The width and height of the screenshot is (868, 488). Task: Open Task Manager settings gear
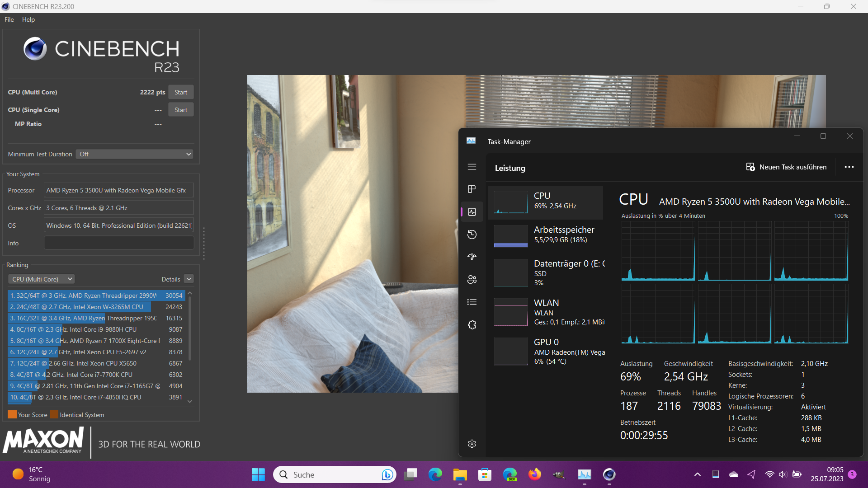pos(472,444)
